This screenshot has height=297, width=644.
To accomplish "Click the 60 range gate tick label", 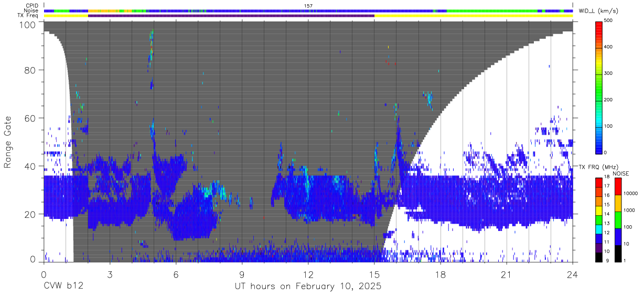I will (31, 118).
